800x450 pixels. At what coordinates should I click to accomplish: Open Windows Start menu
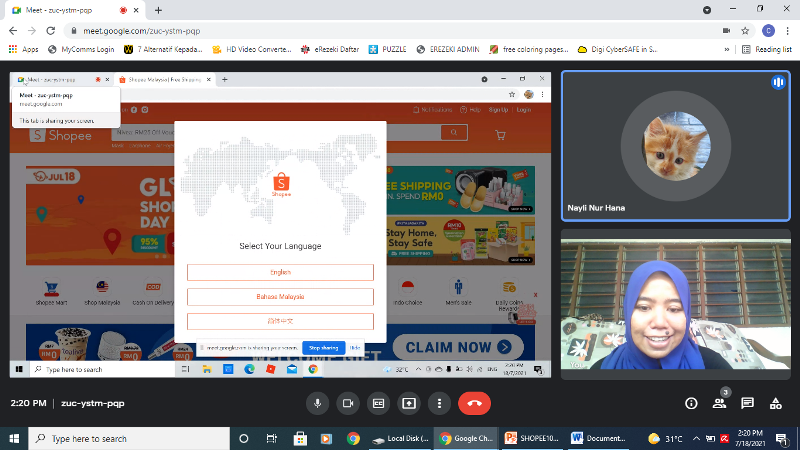(x=14, y=438)
